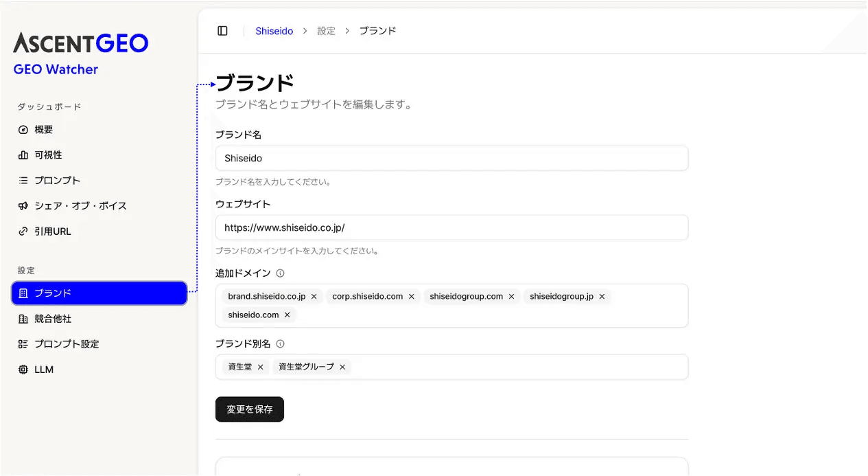Open 可視性 page
The height and width of the screenshot is (476, 868).
[x=99, y=155]
